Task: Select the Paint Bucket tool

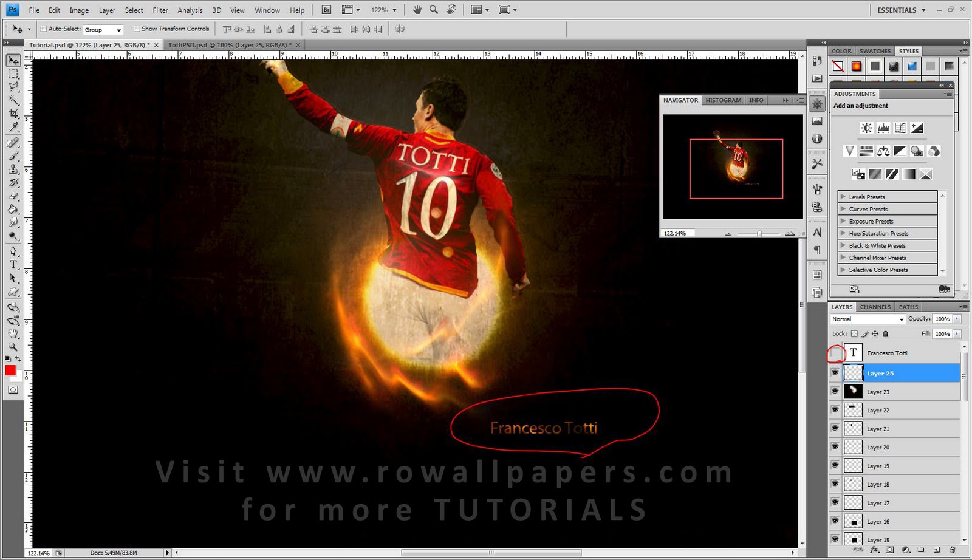Action: pyautogui.click(x=13, y=210)
